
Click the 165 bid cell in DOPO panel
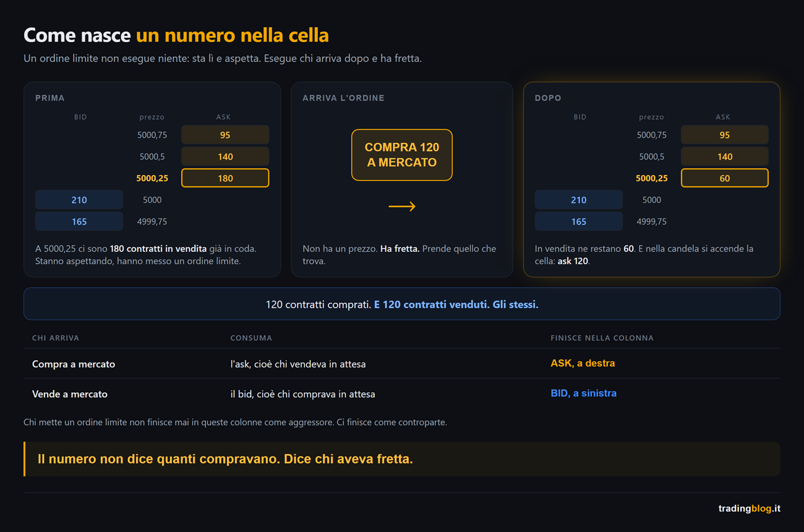[579, 221]
